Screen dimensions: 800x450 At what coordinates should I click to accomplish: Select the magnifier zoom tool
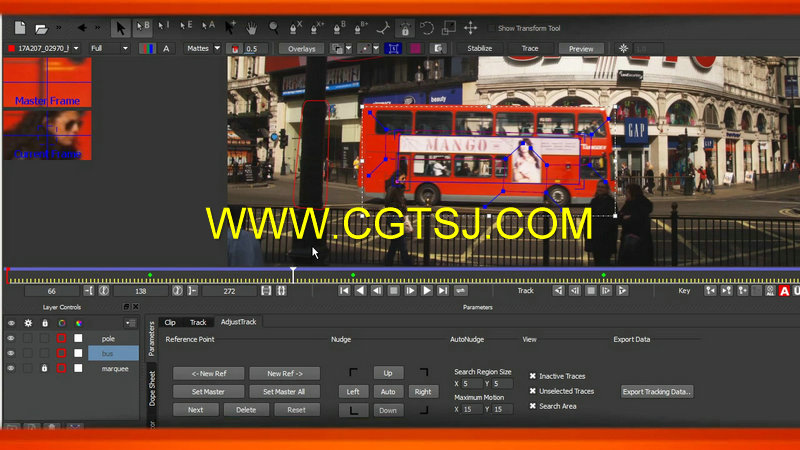(273, 28)
